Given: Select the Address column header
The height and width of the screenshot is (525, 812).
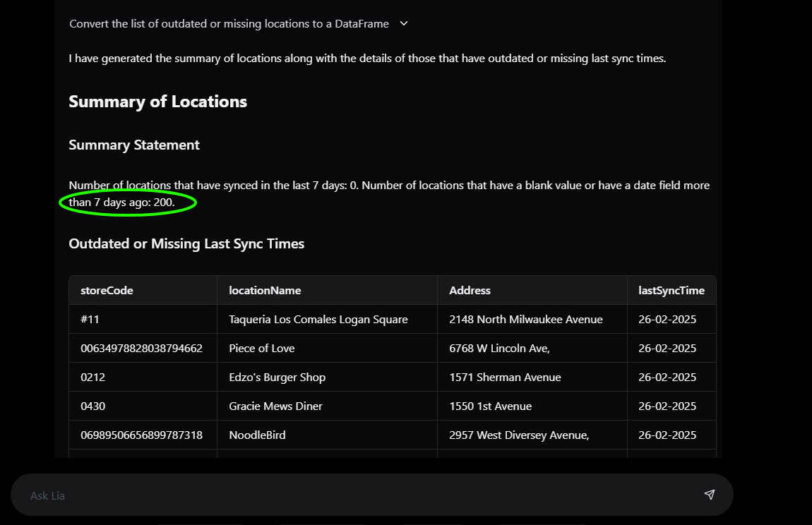Looking at the screenshot, I should click(470, 290).
